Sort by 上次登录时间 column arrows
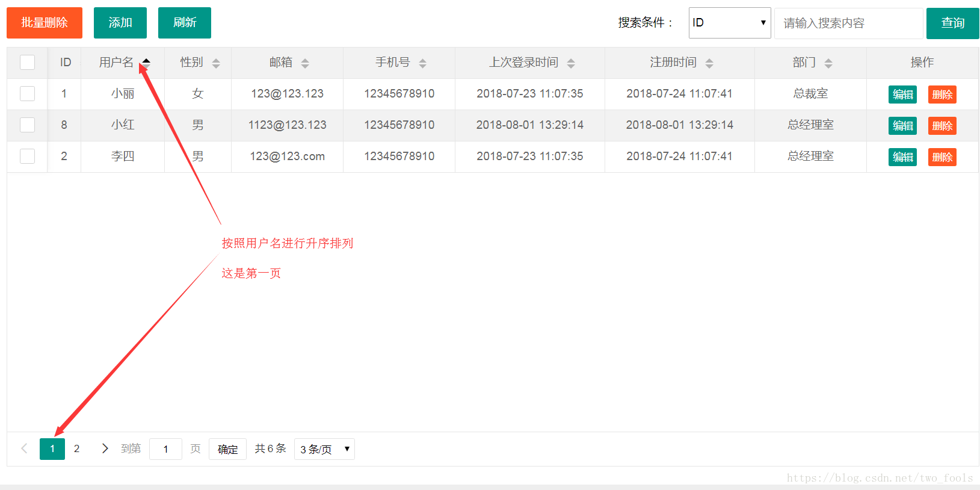 [571, 63]
